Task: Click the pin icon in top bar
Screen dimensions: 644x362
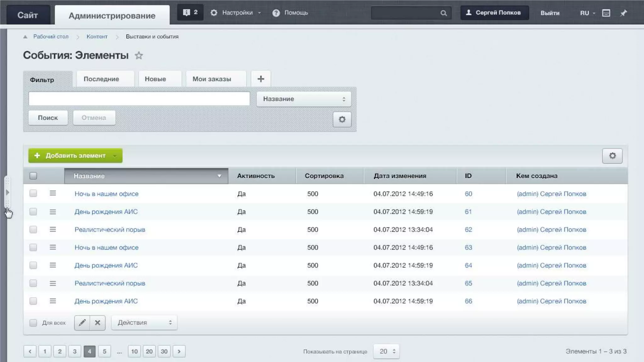Action: click(623, 13)
